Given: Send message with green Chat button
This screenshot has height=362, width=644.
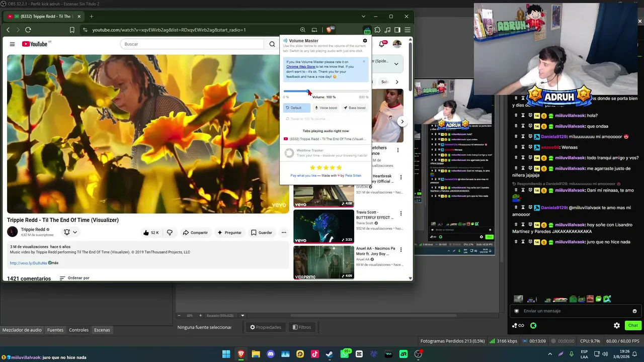Looking at the screenshot, I should pyautogui.click(x=633, y=325).
